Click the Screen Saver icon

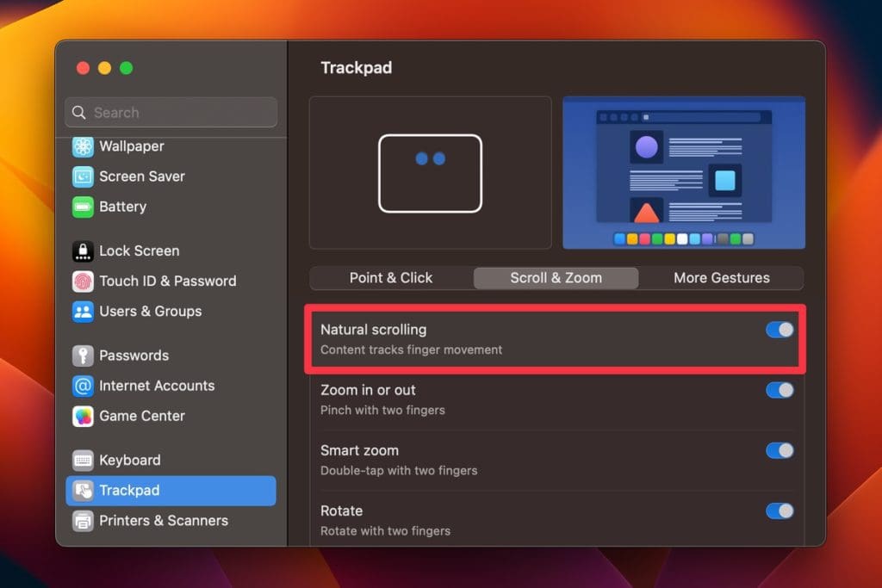click(83, 176)
